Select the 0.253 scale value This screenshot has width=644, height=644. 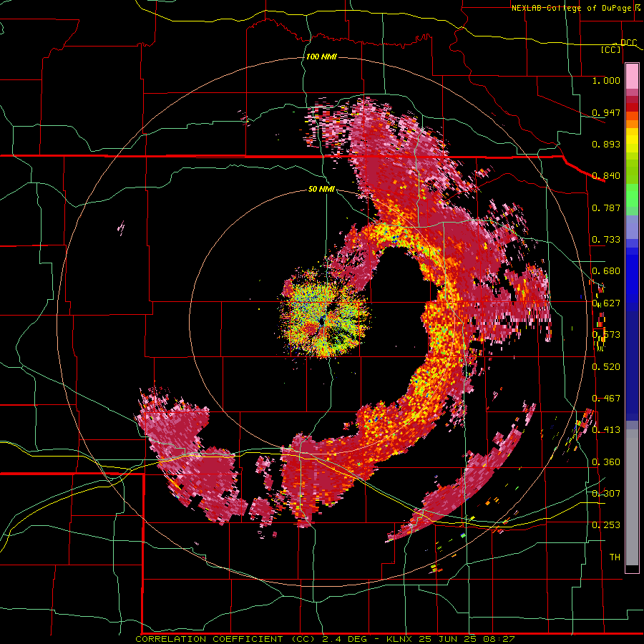(606, 525)
